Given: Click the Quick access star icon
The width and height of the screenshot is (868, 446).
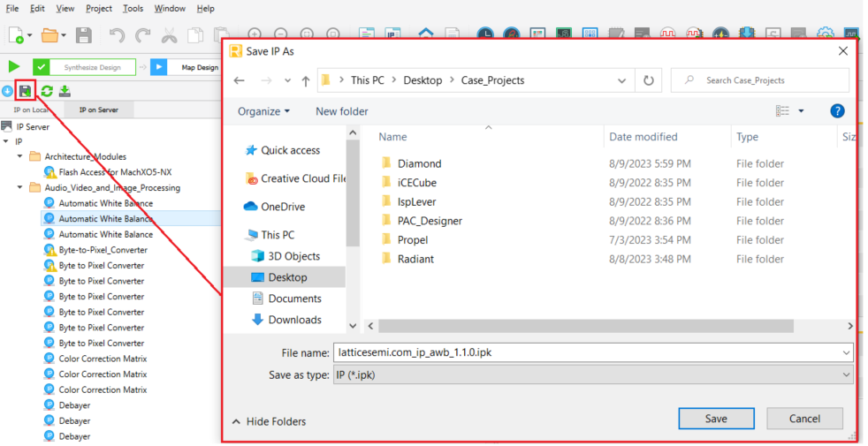Looking at the screenshot, I should tap(251, 150).
